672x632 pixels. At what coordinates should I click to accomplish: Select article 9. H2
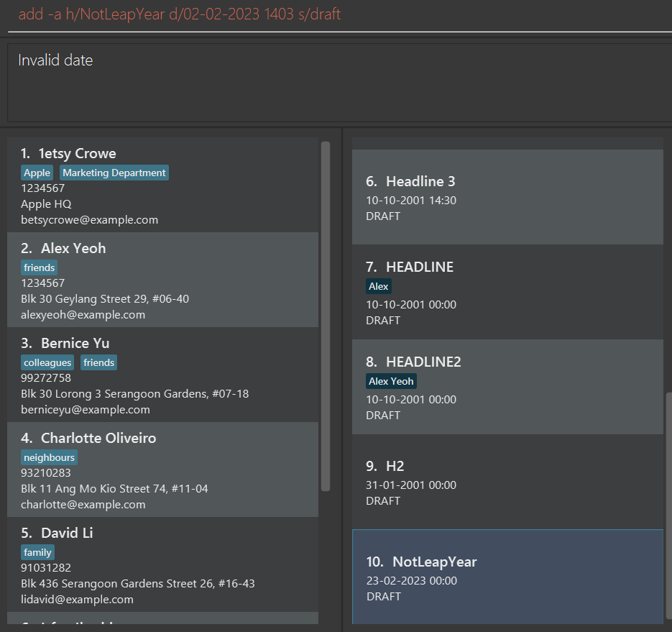click(507, 482)
